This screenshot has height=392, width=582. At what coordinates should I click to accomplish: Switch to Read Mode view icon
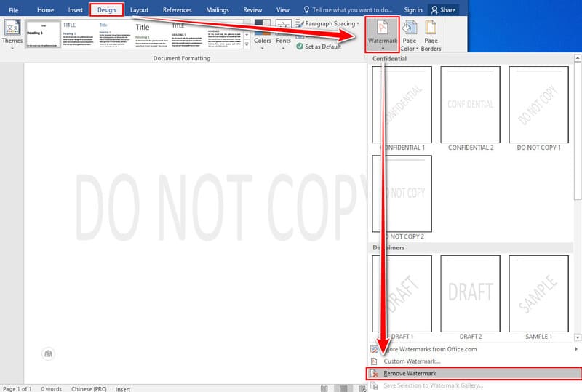pos(324,388)
